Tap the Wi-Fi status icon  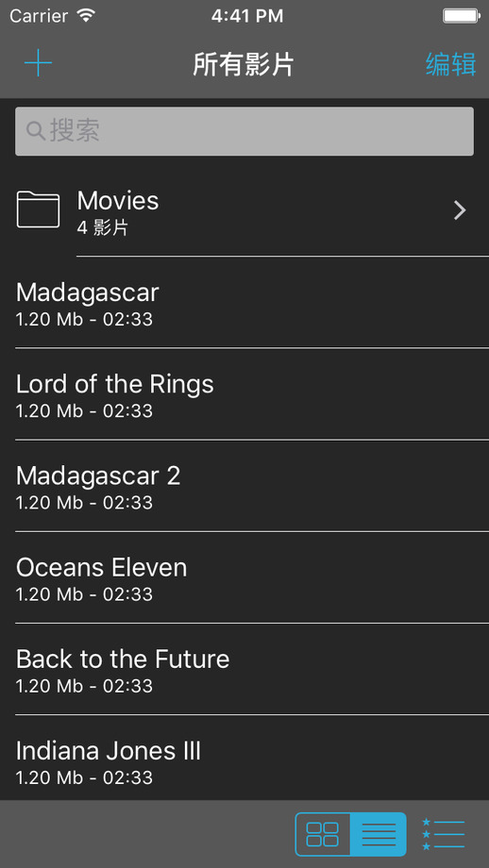point(87,15)
